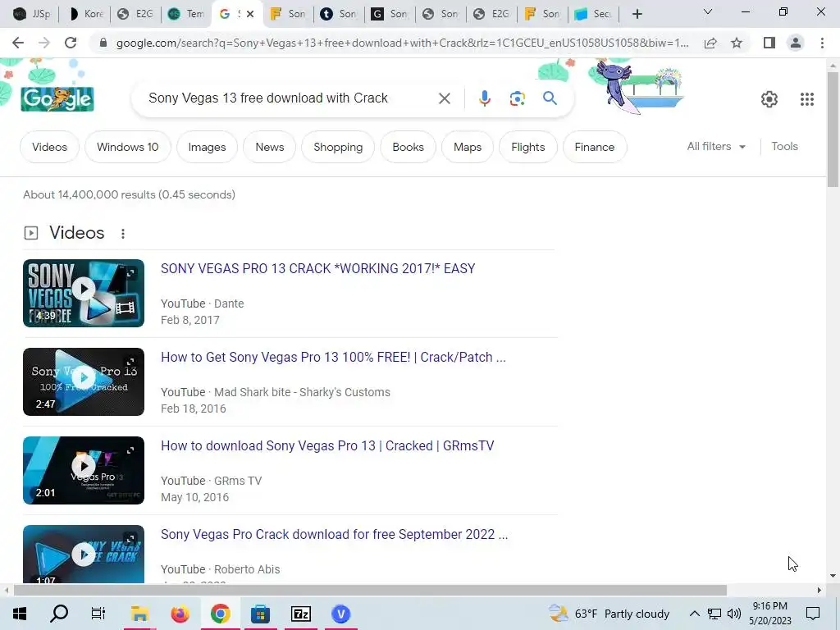This screenshot has height=630, width=840.
Task: Open the 63°F Partly cloudy weather widget
Action: point(609,614)
